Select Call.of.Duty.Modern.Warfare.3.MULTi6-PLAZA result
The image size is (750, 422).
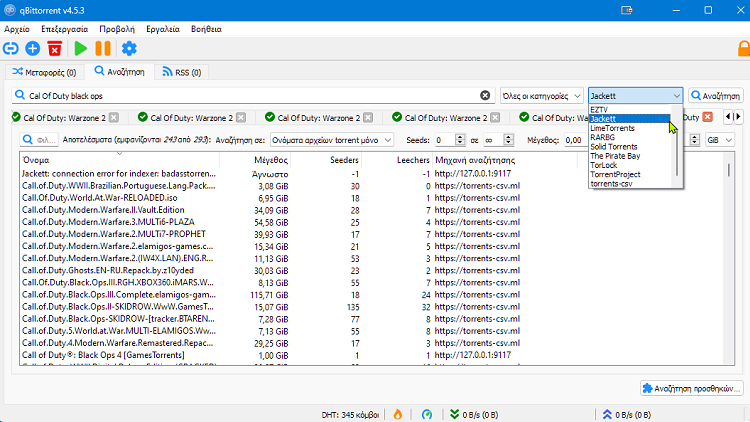click(108, 222)
